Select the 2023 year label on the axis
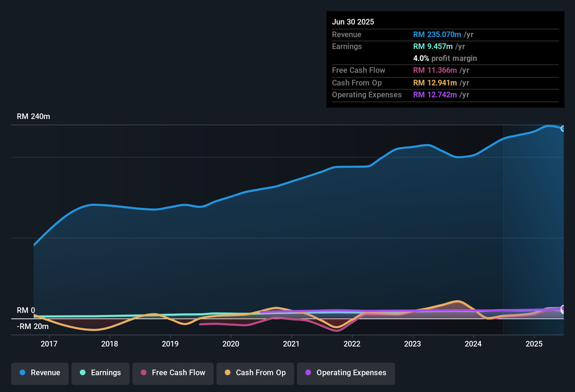Screen dimensions: 575x392 tap(413, 344)
